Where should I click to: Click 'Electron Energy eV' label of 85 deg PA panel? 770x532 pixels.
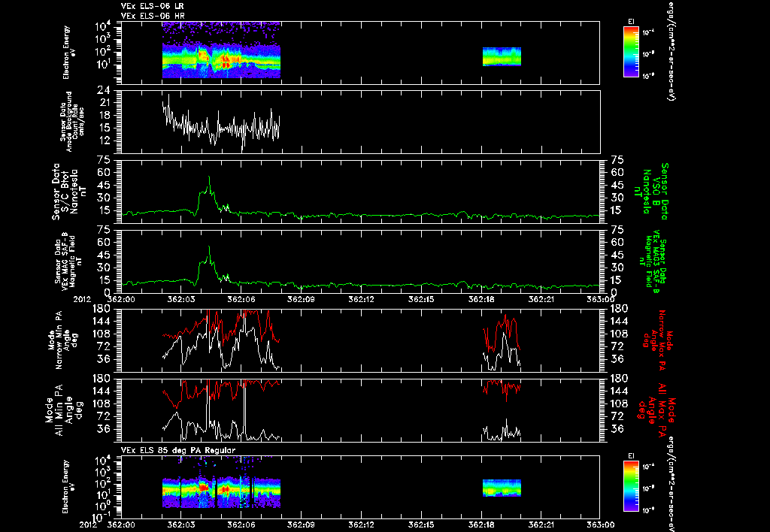[x=68, y=486]
